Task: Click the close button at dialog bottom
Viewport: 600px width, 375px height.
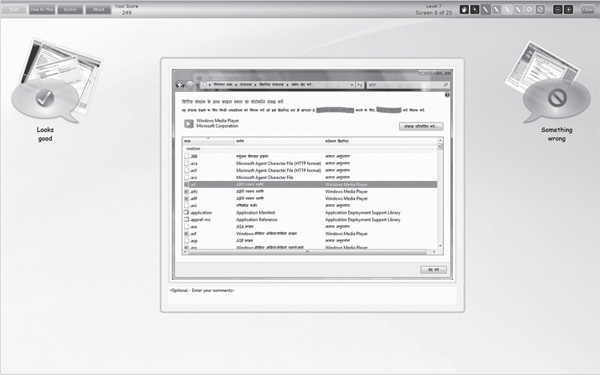Action: (x=433, y=270)
